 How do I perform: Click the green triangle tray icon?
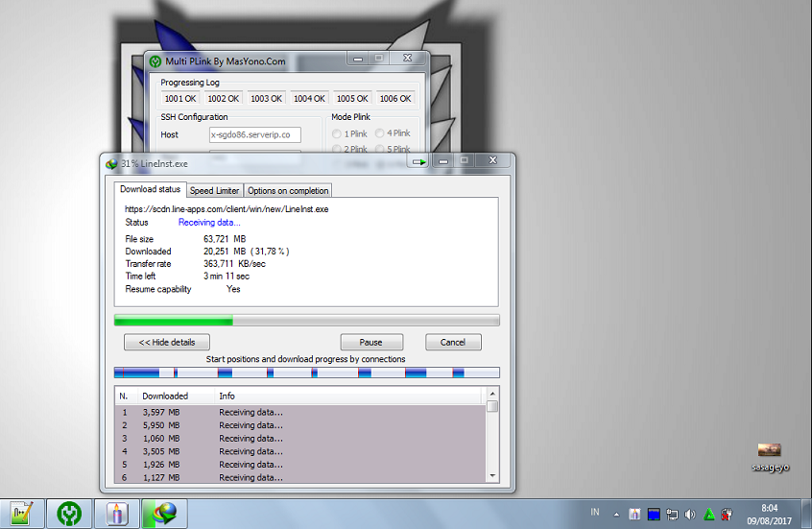(x=709, y=514)
